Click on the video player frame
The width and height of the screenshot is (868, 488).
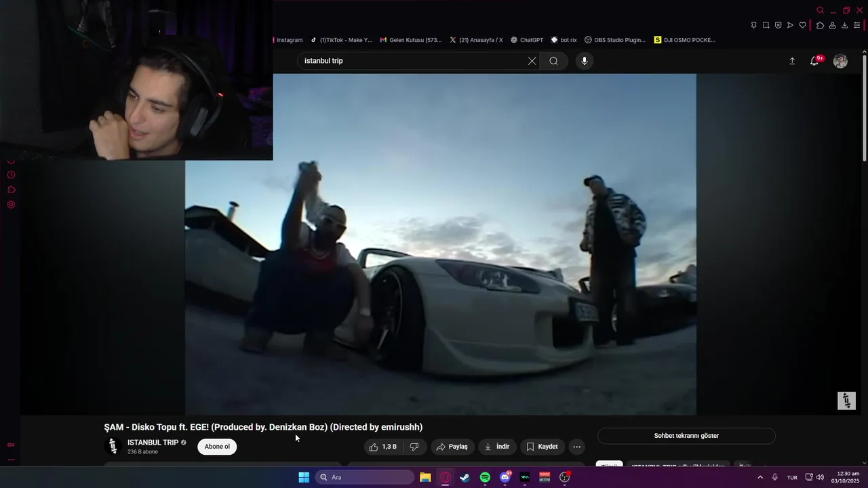pyautogui.click(x=441, y=244)
